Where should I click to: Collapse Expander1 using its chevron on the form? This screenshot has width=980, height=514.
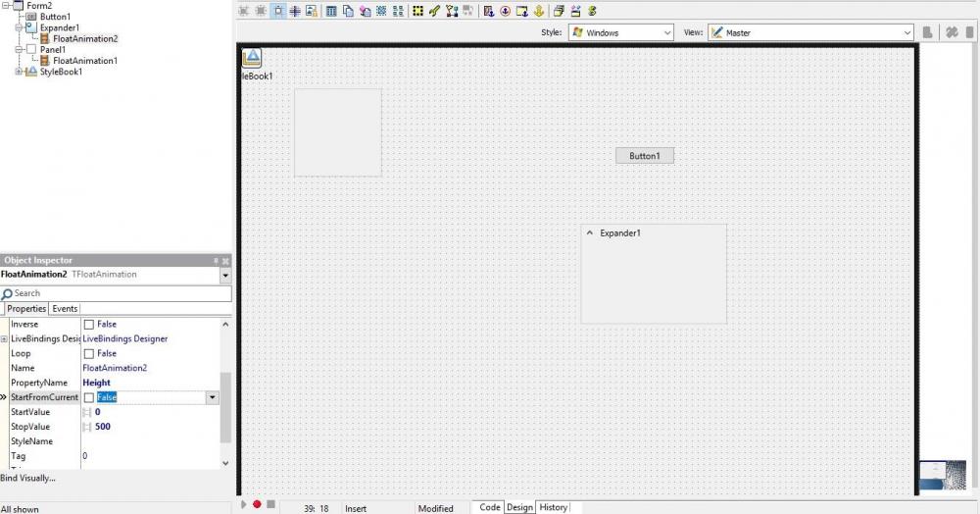tap(589, 232)
